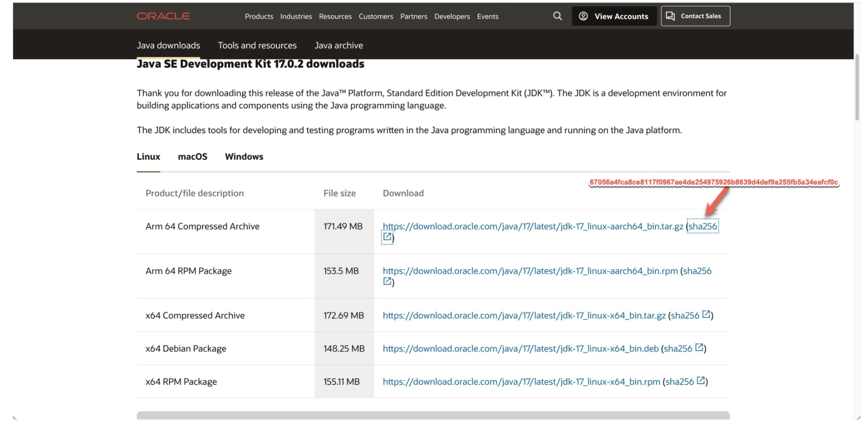Open the Industries menu
Screen dimensions: 868x424
(296, 16)
